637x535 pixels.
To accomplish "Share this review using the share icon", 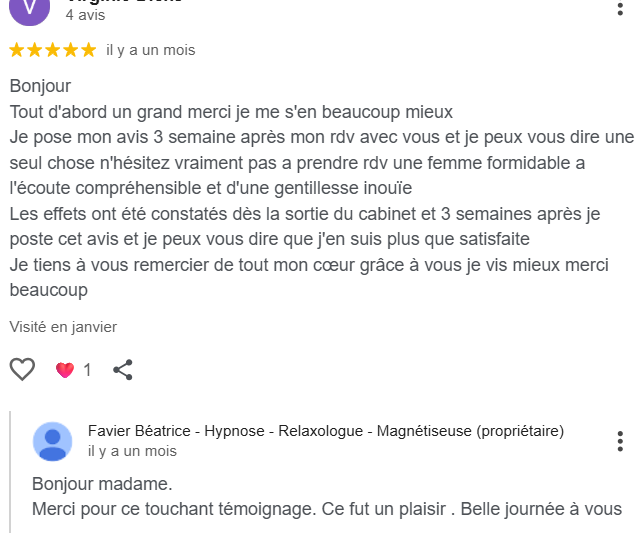I will point(123,370).
